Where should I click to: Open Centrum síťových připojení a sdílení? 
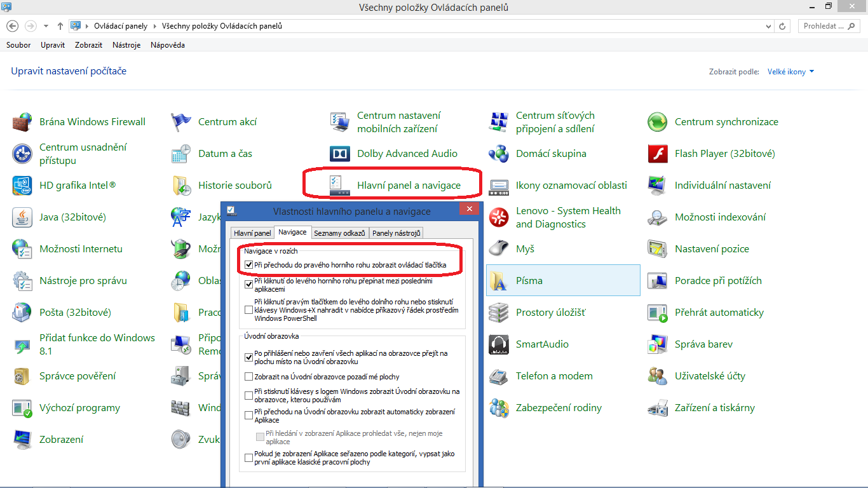tap(542, 122)
